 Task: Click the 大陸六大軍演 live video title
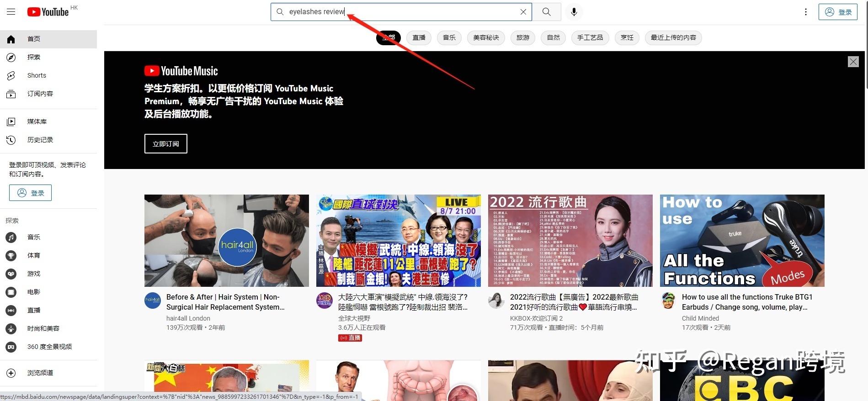(403, 302)
